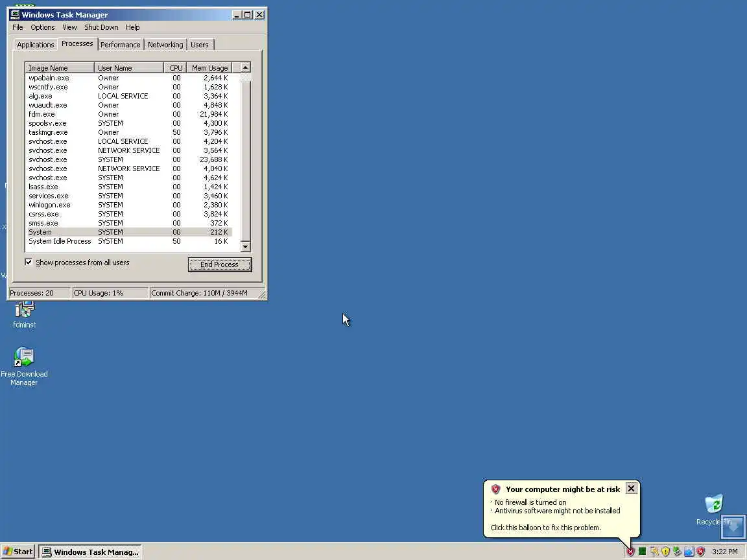Click the red shield icon inside the balloon

(x=495, y=489)
